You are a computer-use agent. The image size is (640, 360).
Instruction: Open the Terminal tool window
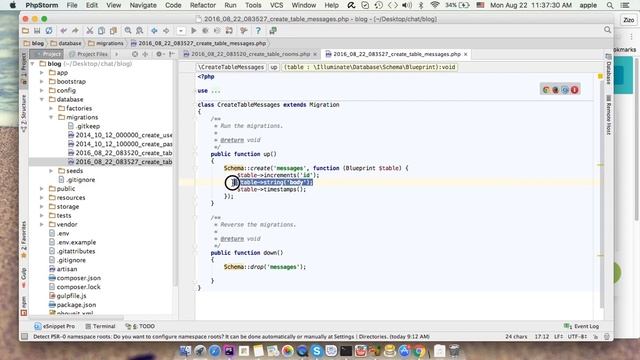(x=100, y=326)
